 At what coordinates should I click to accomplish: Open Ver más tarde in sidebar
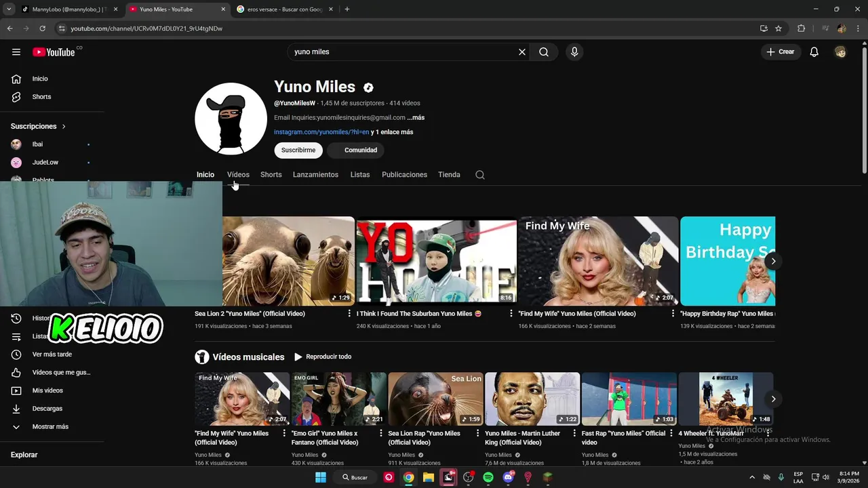tap(52, 354)
